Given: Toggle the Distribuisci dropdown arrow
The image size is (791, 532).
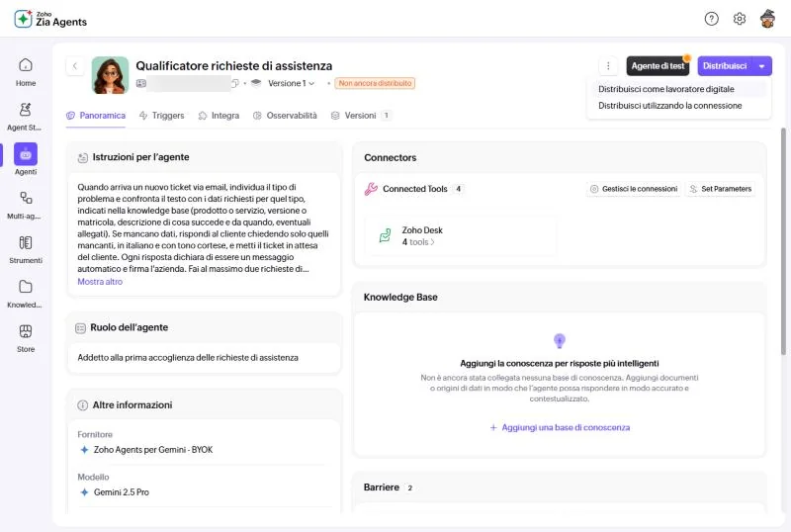Looking at the screenshot, I should click(761, 66).
